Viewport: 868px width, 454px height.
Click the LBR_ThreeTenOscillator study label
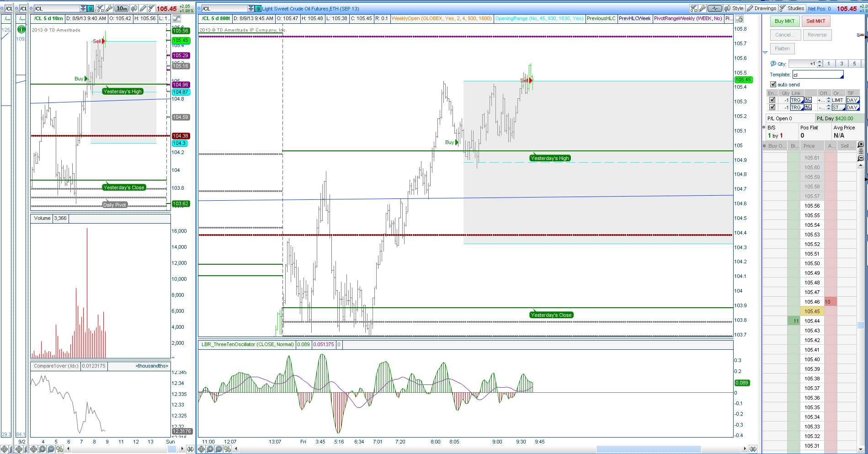pyautogui.click(x=247, y=344)
